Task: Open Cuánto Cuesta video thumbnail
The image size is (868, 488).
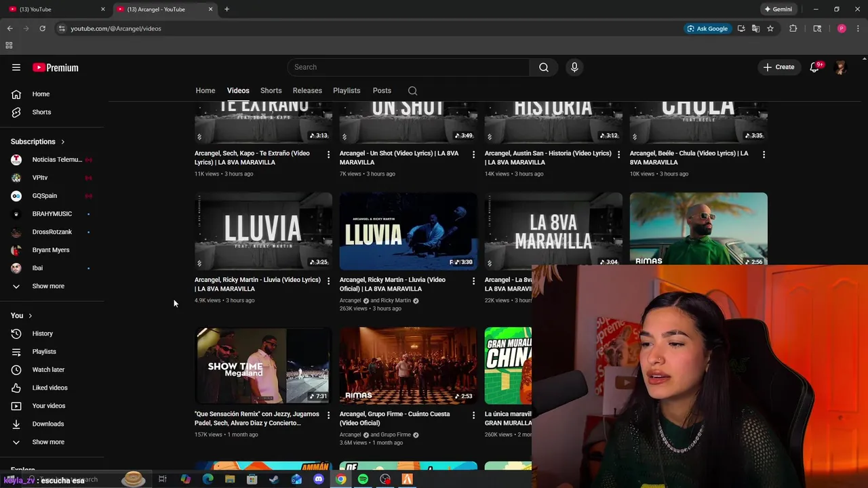Action: [408, 365]
